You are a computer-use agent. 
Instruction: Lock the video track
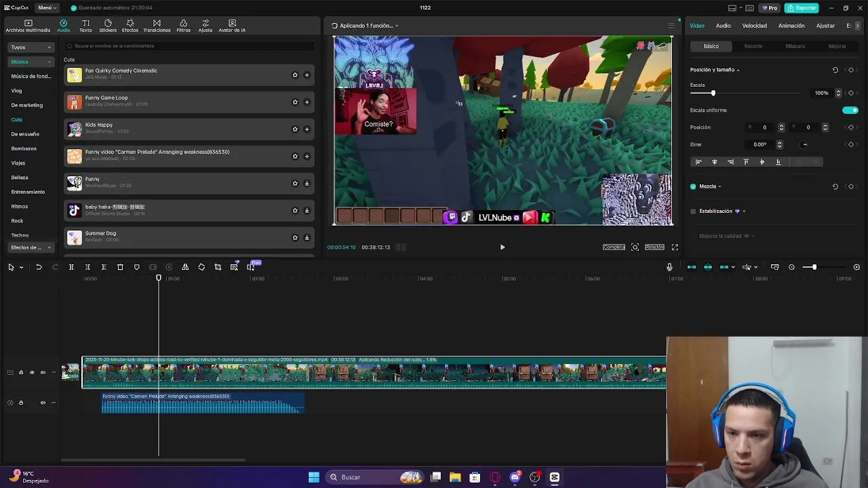tap(21, 373)
